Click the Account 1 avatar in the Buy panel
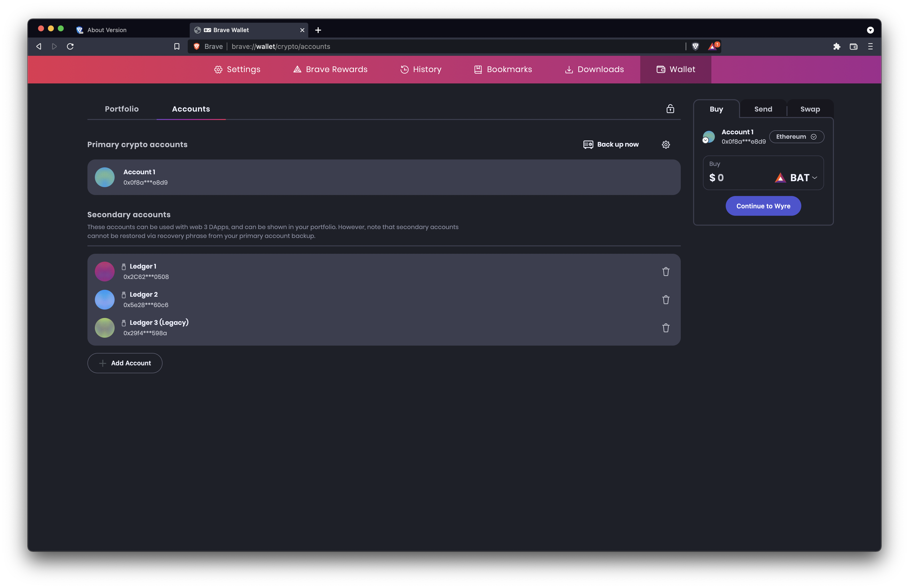Image resolution: width=909 pixels, height=588 pixels. click(x=708, y=137)
